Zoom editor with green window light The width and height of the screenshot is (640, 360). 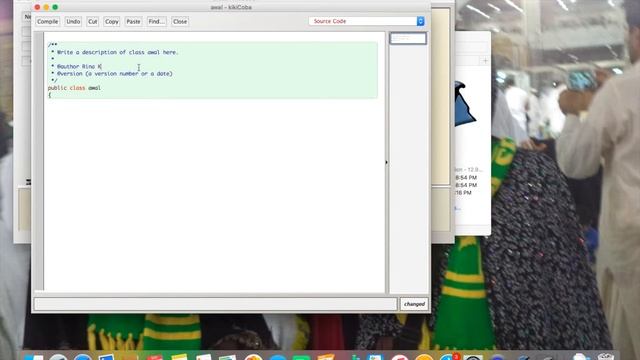pyautogui.click(x=55, y=7)
